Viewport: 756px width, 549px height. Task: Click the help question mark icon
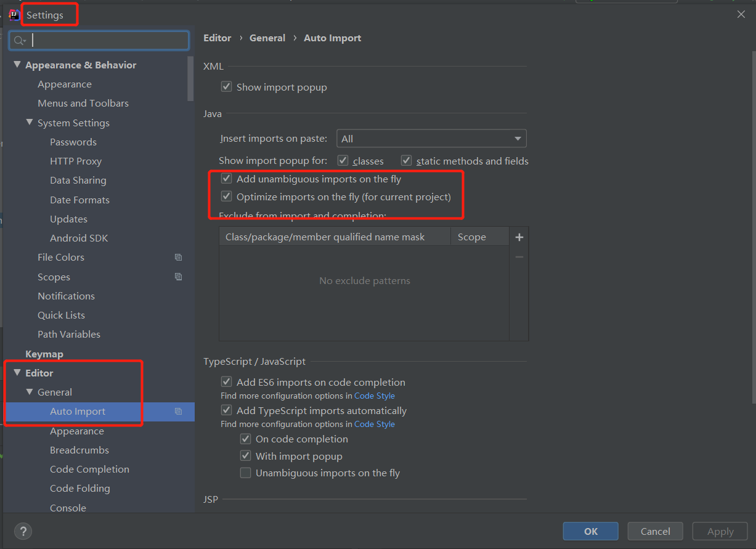click(x=23, y=531)
